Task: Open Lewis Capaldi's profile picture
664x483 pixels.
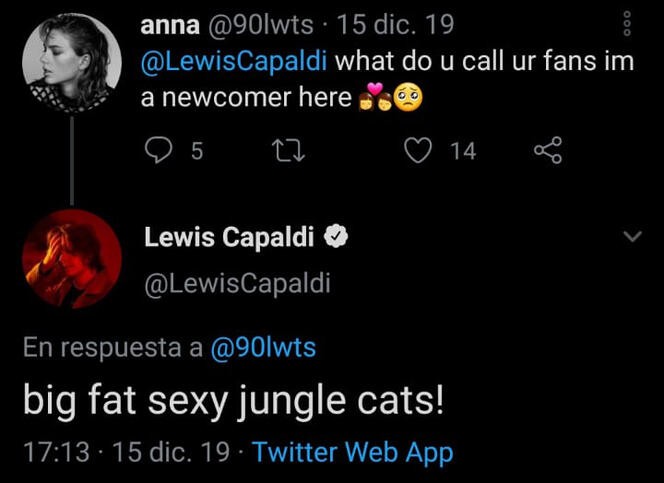Action: click(x=71, y=259)
